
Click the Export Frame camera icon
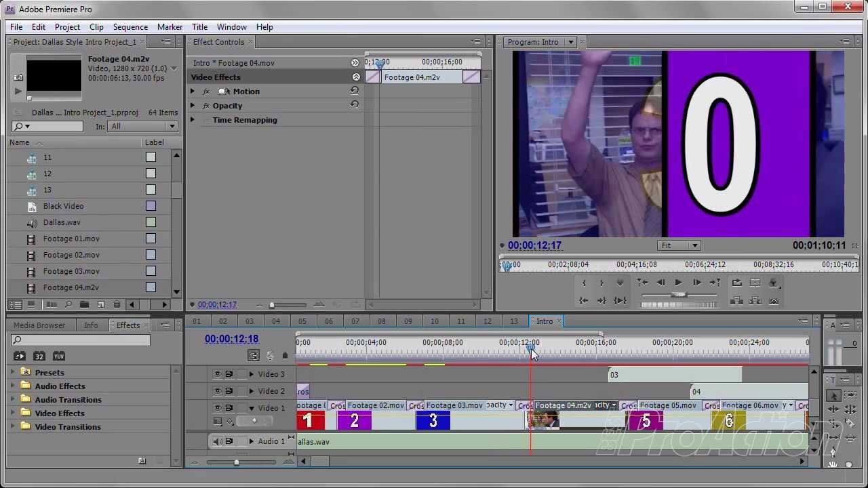point(774,301)
